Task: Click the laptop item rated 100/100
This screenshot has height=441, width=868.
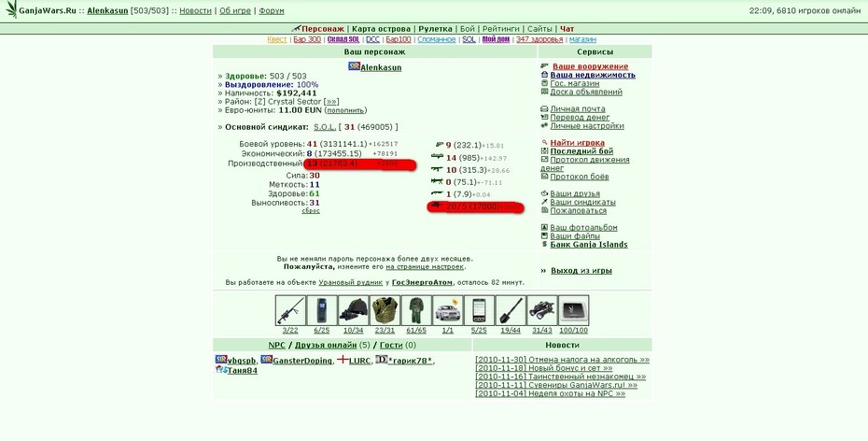Action: point(573,310)
